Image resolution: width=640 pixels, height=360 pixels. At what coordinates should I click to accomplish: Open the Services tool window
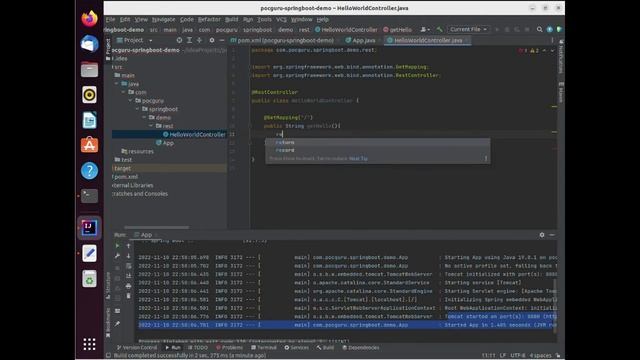tap(296, 347)
